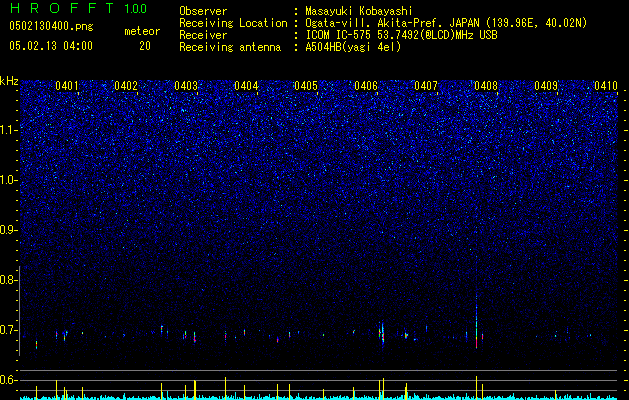629x400 pixels.
Task: Click the file name 0502130400.png
Action: point(51,27)
